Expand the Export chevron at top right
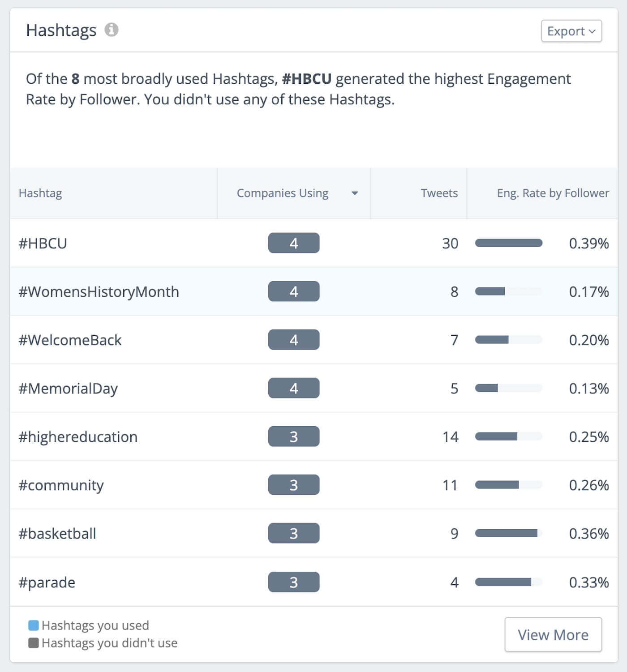627x672 pixels. click(x=593, y=31)
